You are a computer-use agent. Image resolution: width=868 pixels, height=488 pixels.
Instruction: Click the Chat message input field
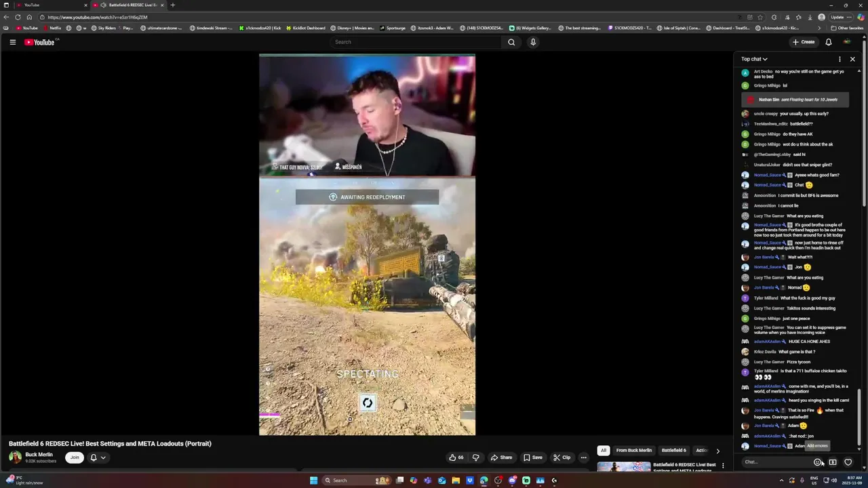coord(776,462)
